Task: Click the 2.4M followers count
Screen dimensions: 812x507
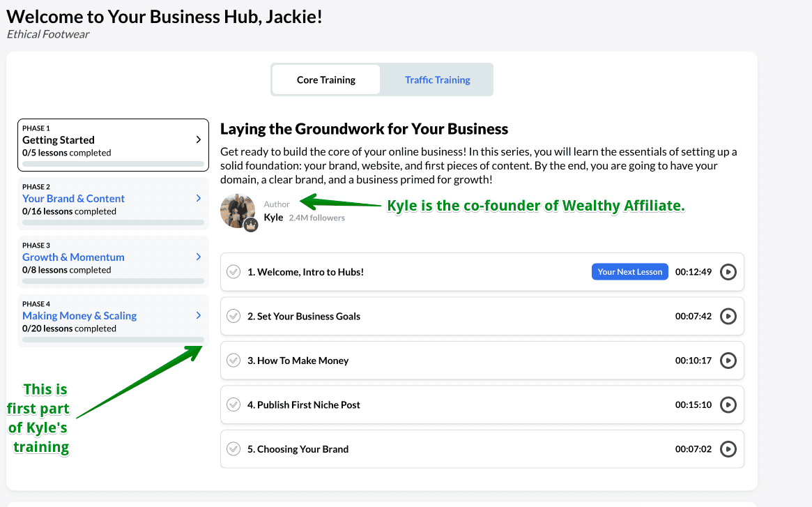Action: click(x=317, y=218)
